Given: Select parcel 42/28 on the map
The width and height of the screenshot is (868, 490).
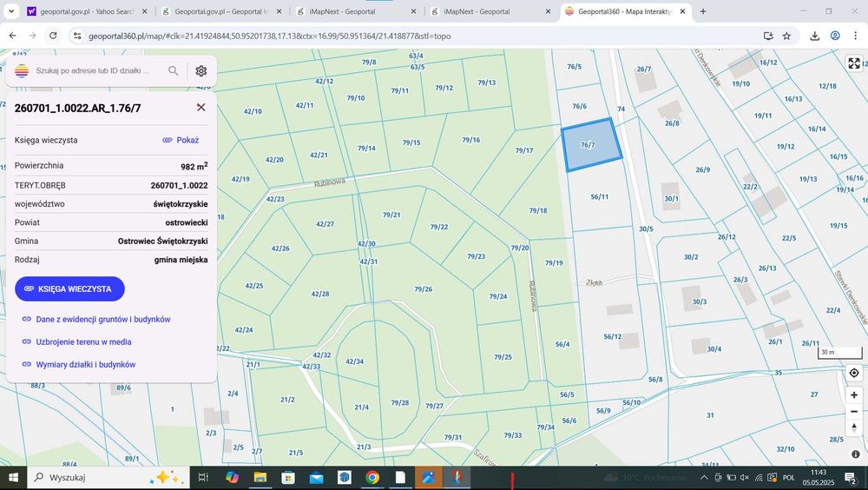Looking at the screenshot, I should (x=320, y=294).
